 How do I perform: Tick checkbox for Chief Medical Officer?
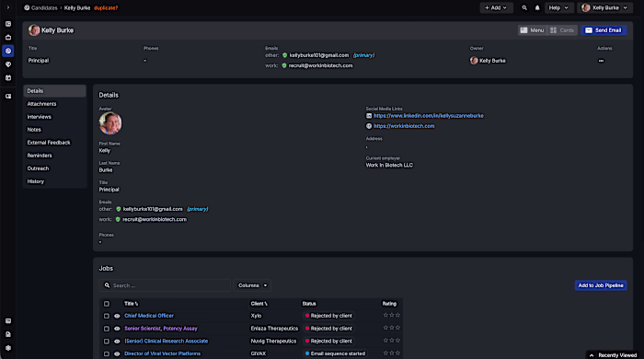(107, 316)
